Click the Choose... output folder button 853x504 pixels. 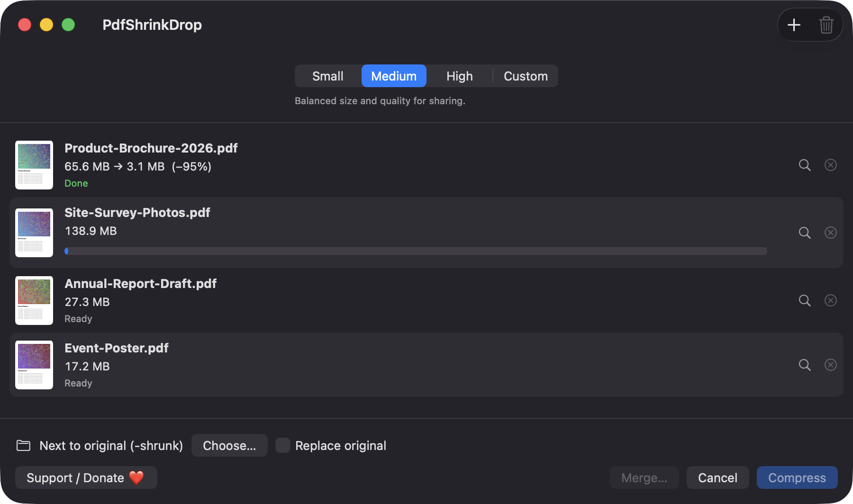click(x=229, y=445)
